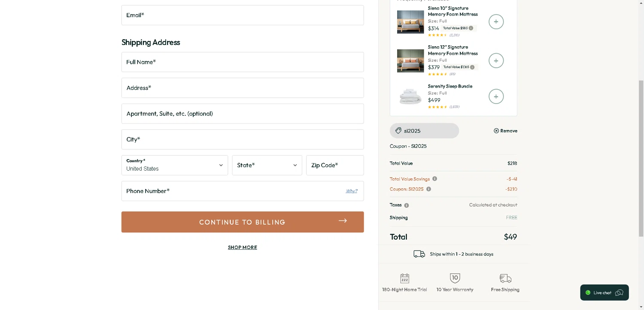Click the Why? link in Phone Number
Screen dimensions: 644x310
point(352,191)
